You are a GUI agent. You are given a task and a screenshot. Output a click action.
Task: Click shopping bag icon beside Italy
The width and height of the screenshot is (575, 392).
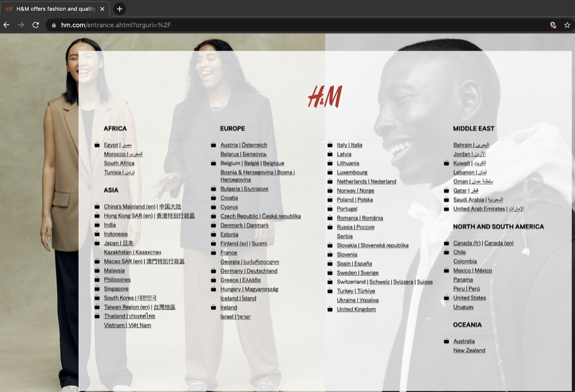pos(330,145)
